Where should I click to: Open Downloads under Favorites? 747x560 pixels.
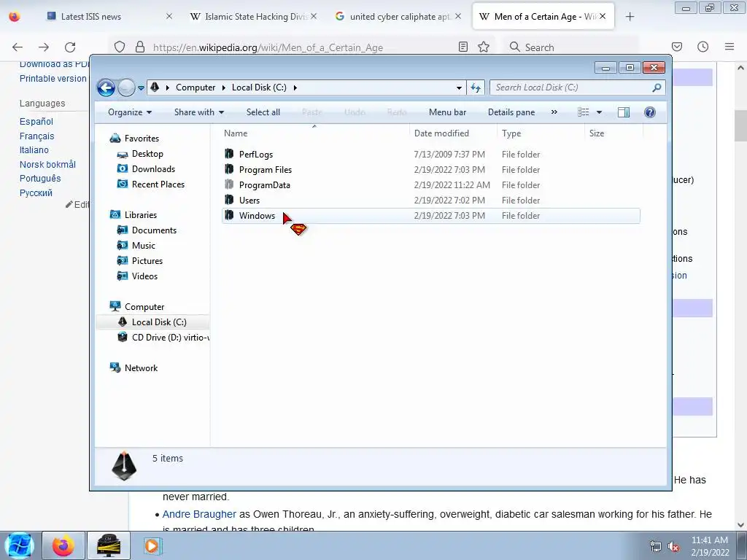point(153,169)
